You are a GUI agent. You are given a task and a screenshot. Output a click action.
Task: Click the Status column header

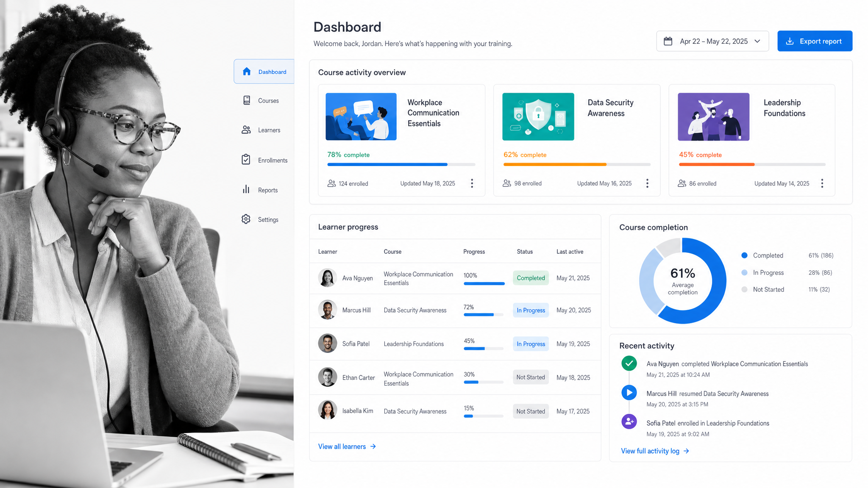525,251
